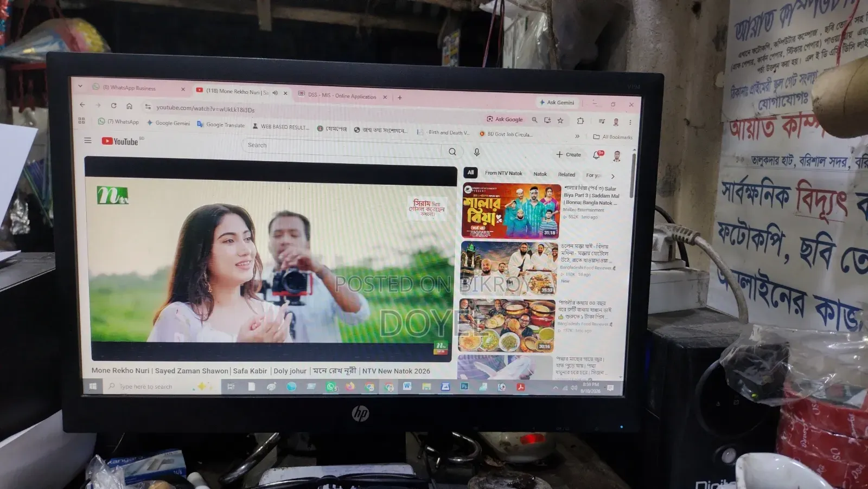Expand the system tray hidden icons chevron
The image size is (868, 489).
click(x=556, y=388)
